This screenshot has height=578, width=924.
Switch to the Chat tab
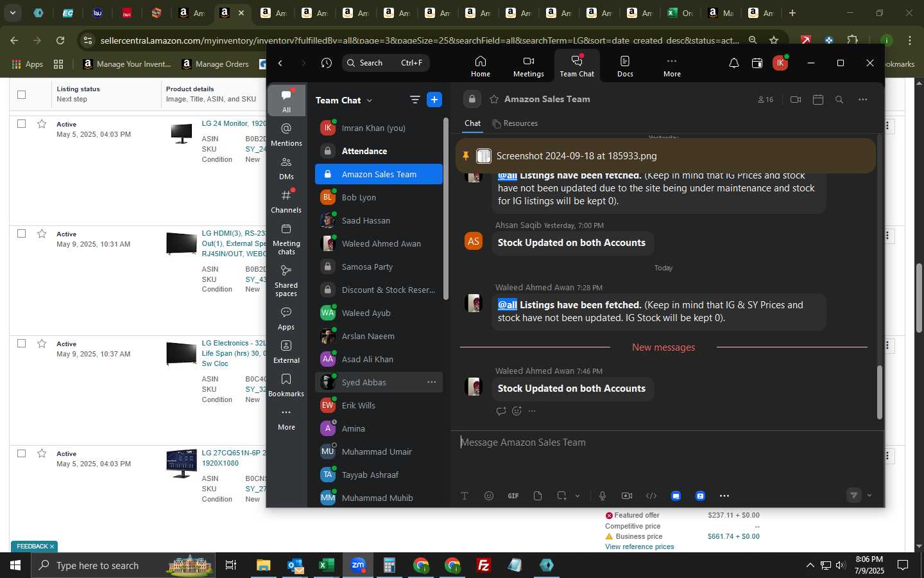472,123
